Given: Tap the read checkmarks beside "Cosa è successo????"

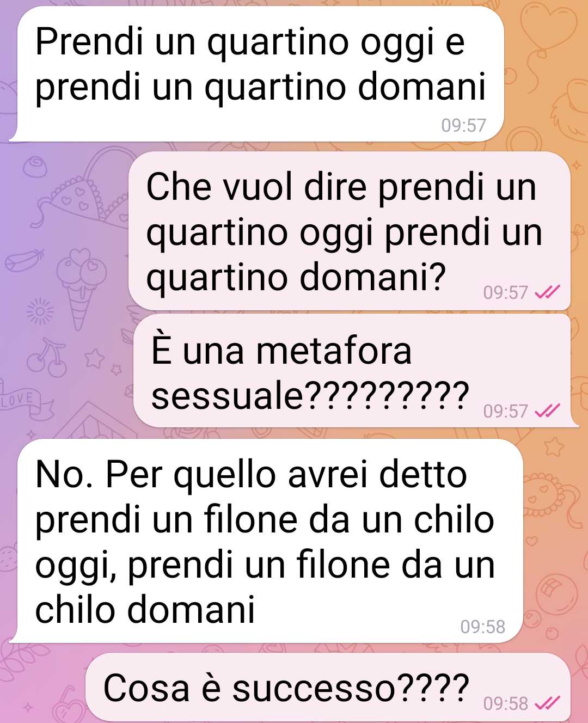Looking at the screenshot, I should [x=547, y=703].
